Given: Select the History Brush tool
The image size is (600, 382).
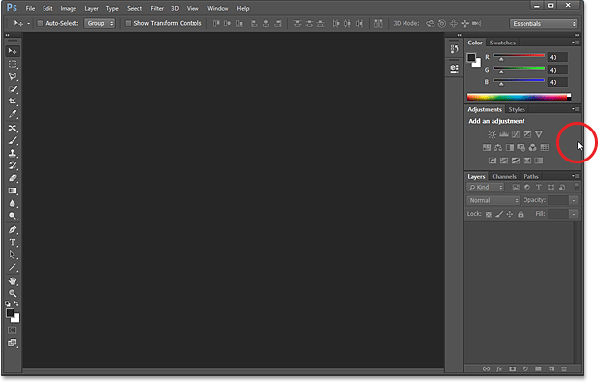Looking at the screenshot, I should coord(12,166).
